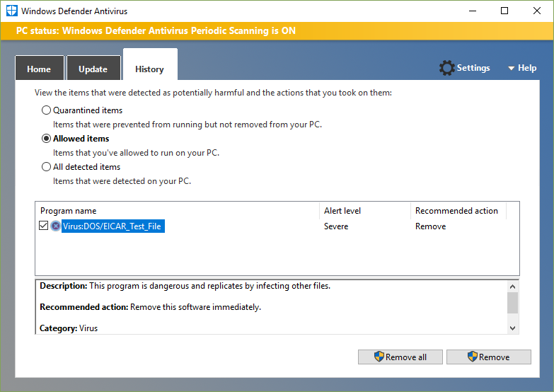Select the History tab
Image resolution: width=554 pixels, height=392 pixels.
click(x=150, y=65)
